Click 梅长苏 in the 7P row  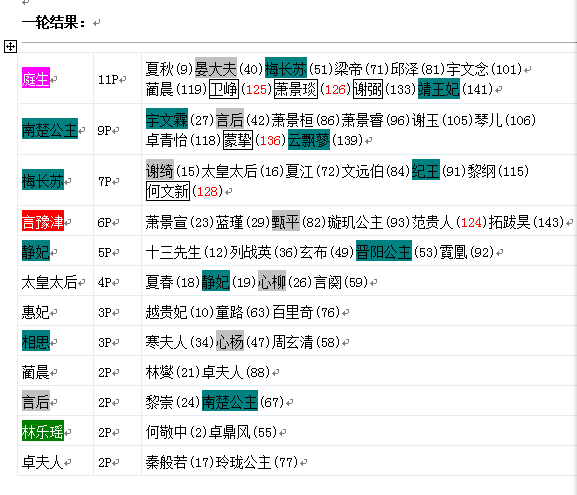click(43, 181)
